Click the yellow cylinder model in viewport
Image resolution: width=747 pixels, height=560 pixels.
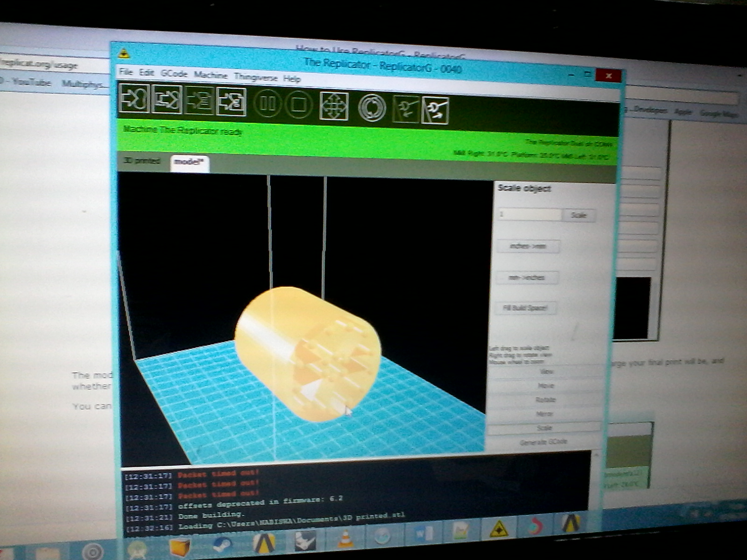click(307, 353)
